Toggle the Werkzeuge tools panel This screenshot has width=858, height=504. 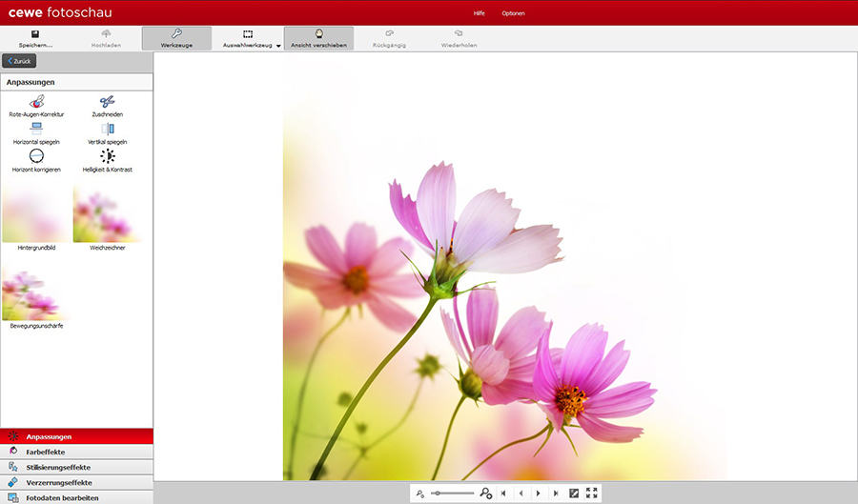pyautogui.click(x=176, y=38)
